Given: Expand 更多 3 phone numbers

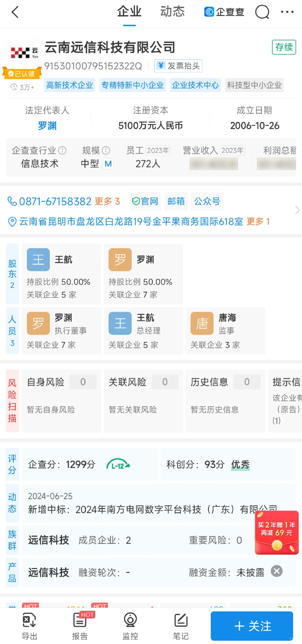Looking at the screenshot, I should point(107,201).
